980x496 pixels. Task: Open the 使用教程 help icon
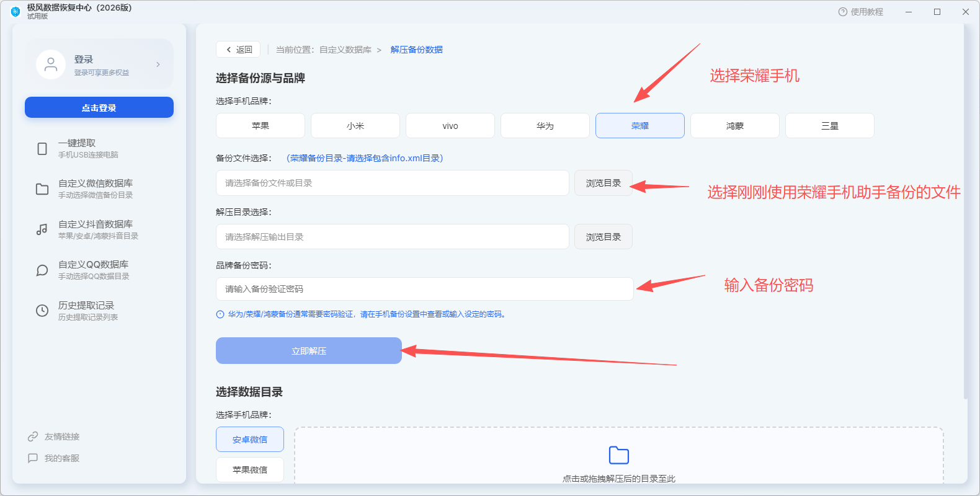(x=842, y=12)
